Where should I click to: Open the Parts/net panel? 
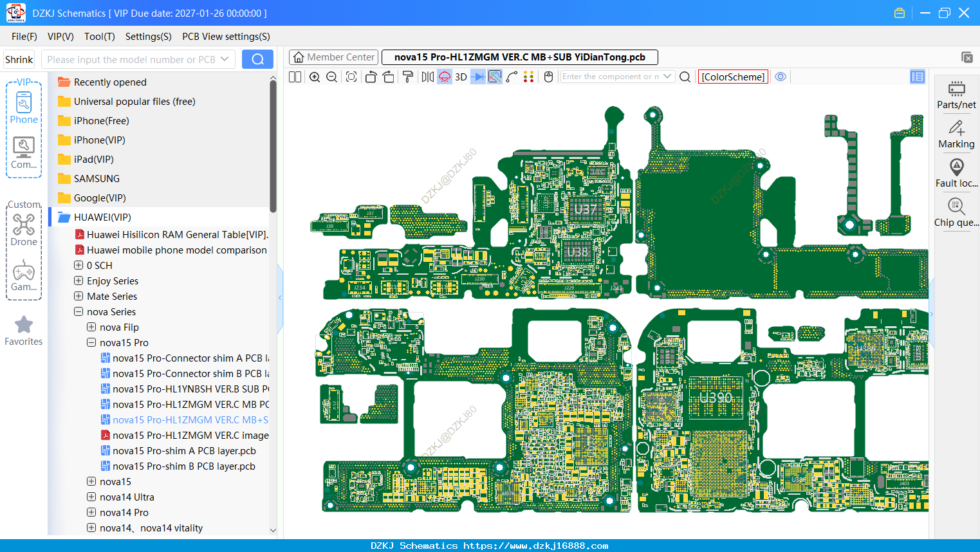[x=956, y=95]
